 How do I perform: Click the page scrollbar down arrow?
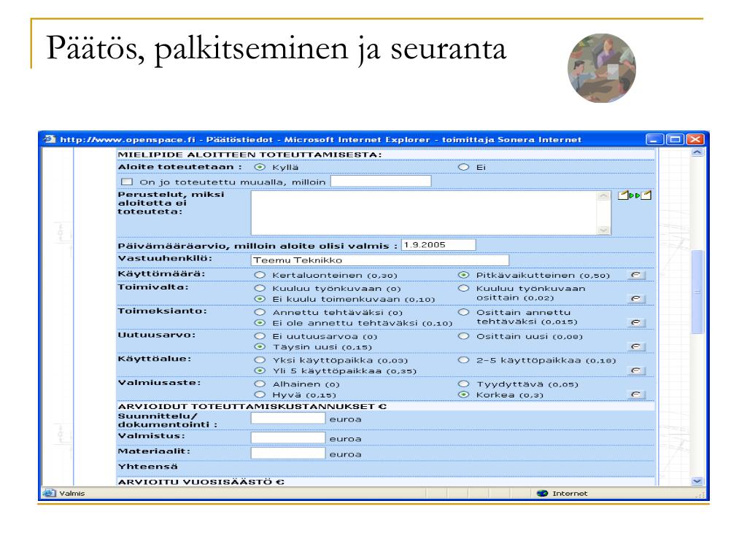pos(697,481)
